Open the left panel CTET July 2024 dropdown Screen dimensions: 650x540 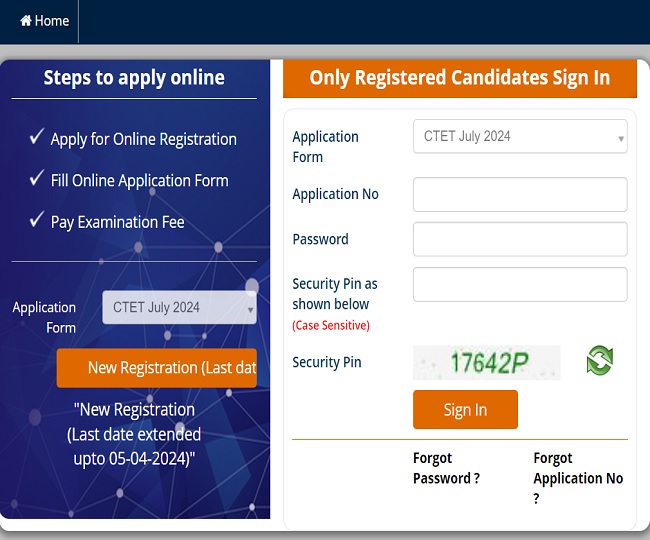[179, 307]
